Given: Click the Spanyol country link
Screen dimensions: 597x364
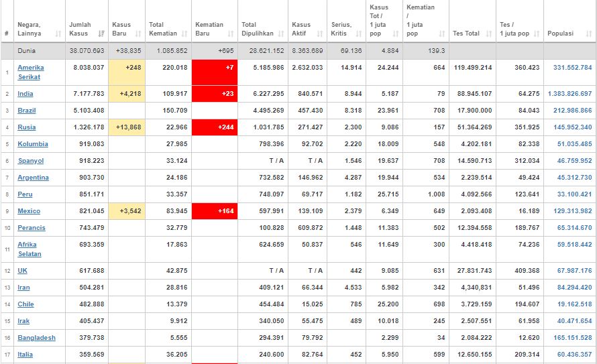Looking at the screenshot, I should (31, 160).
